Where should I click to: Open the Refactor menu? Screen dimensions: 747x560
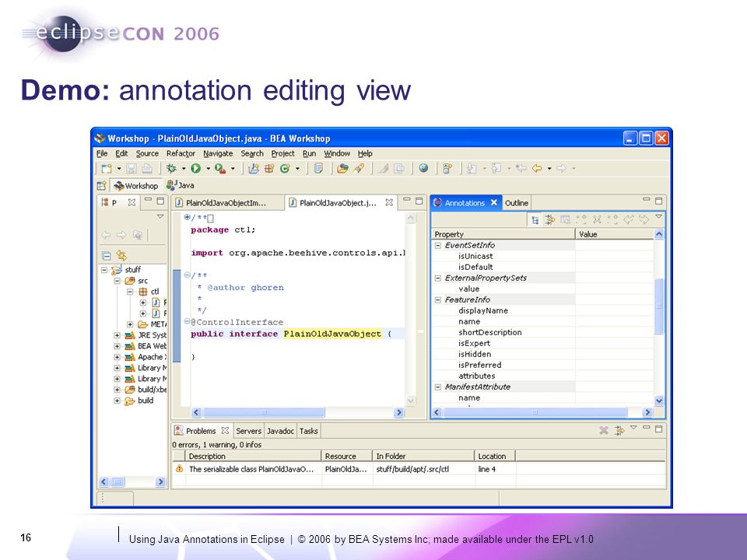point(181,153)
